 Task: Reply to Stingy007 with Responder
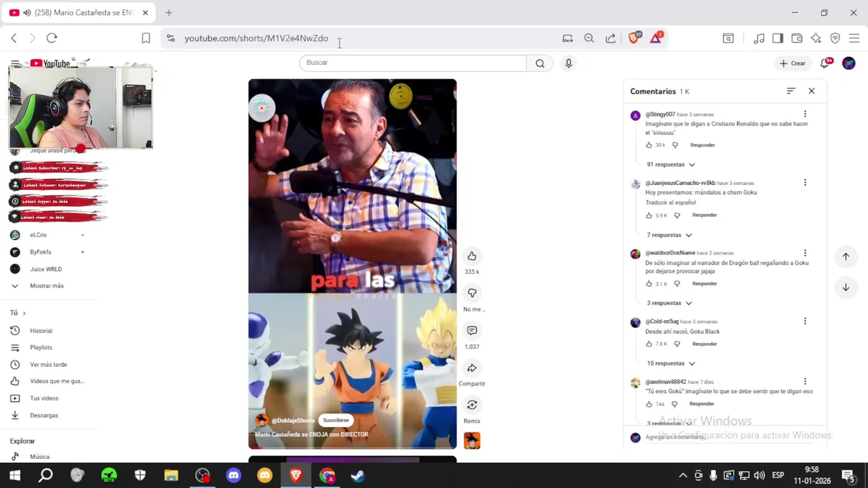[x=703, y=145]
